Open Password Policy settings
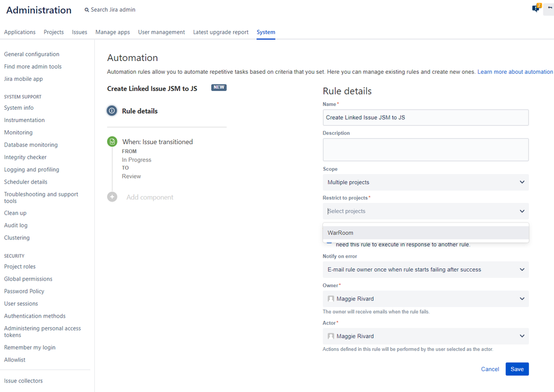This screenshot has width=554, height=392. coord(24,291)
